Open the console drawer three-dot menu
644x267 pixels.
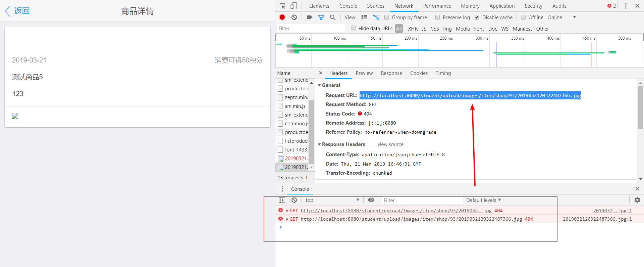tap(282, 189)
